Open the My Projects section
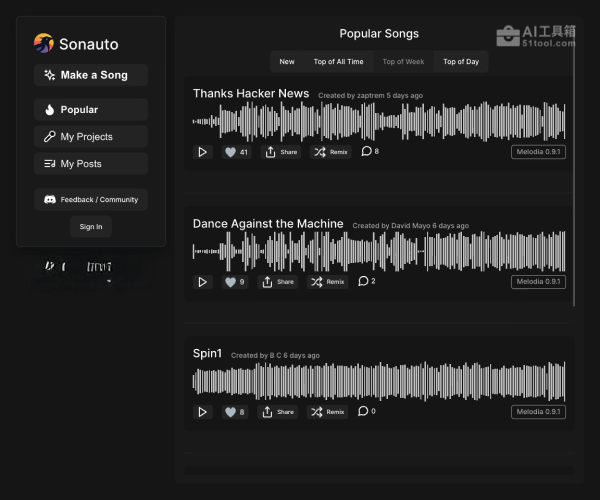The width and height of the screenshot is (600, 500). click(91, 137)
